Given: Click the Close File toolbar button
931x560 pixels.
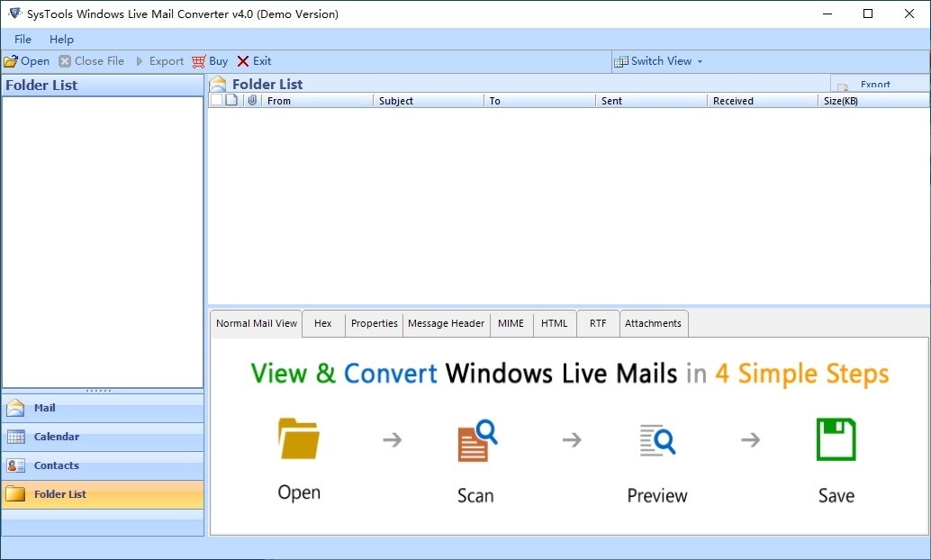Looking at the screenshot, I should (92, 61).
